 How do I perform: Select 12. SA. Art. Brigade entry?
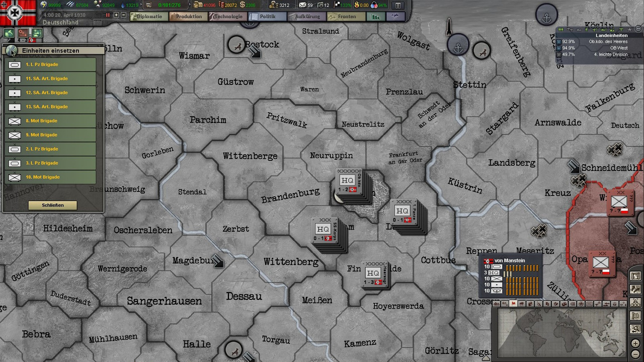pyautogui.click(x=50, y=93)
